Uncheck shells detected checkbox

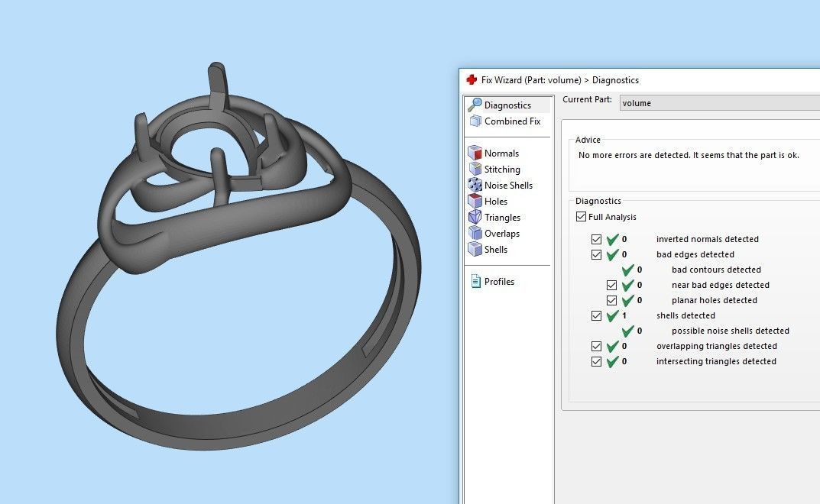click(x=596, y=316)
